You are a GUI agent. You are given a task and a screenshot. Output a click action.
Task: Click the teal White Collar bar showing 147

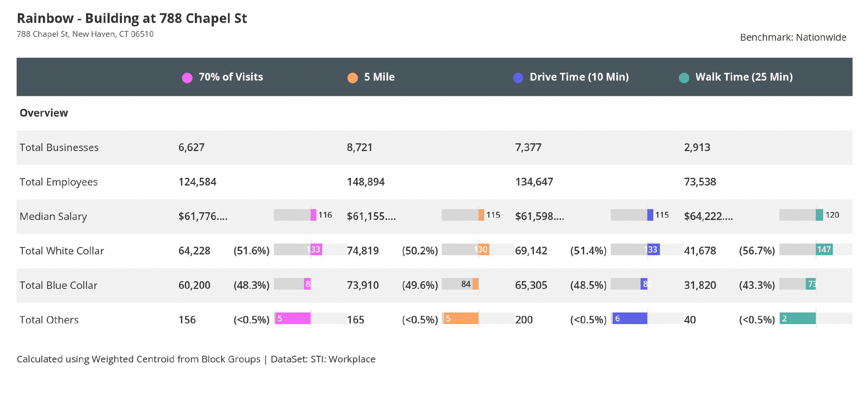(824, 249)
